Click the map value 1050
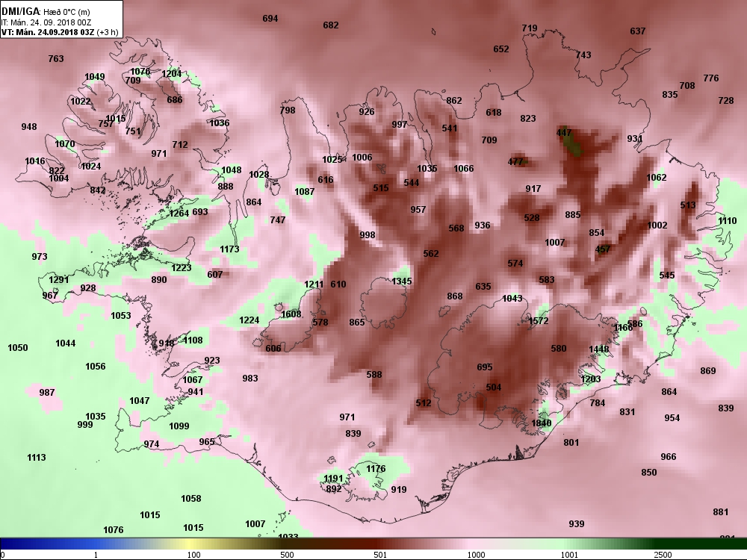 18,348
